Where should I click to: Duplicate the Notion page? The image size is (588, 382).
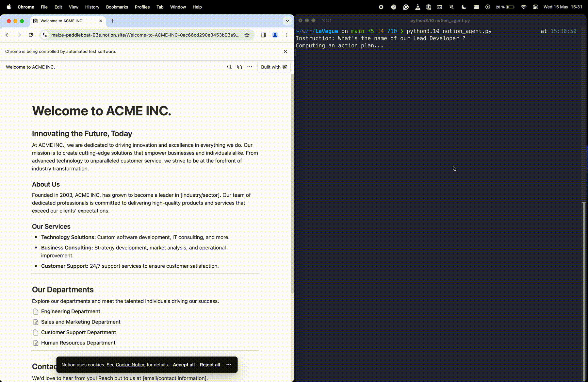click(239, 67)
